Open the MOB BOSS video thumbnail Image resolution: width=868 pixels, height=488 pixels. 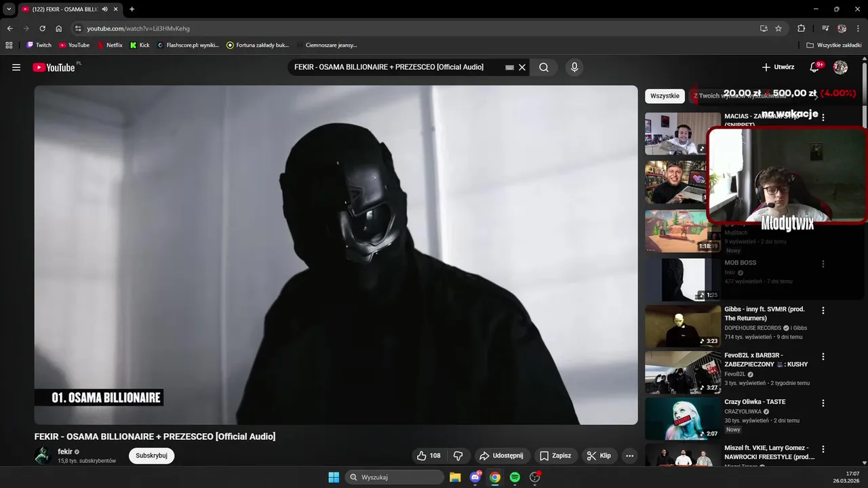pyautogui.click(x=682, y=279)
